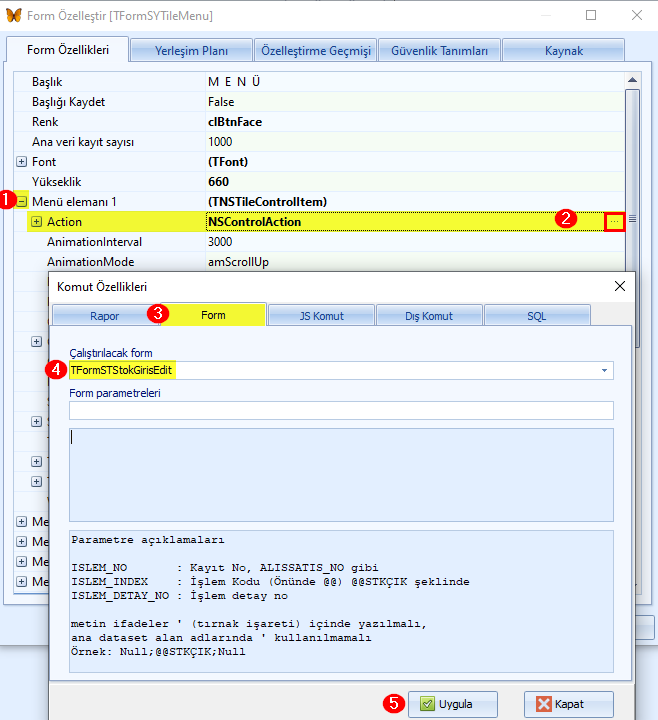Screen dimensions: 658x720
Task: Switch to the Rapor command tab
Action: tap(104, 315)
